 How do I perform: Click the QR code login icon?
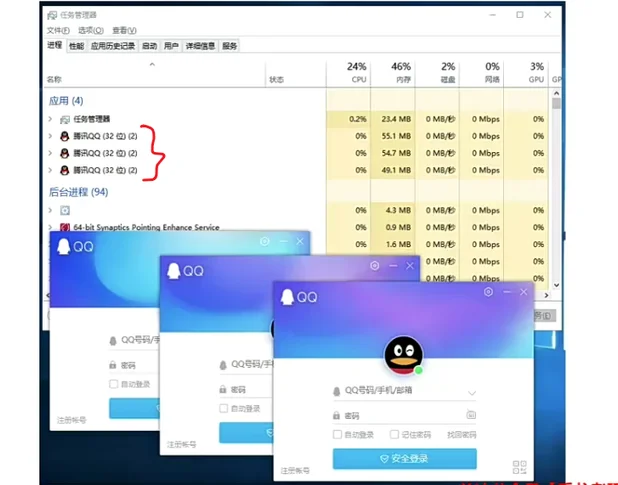point(519,466)
